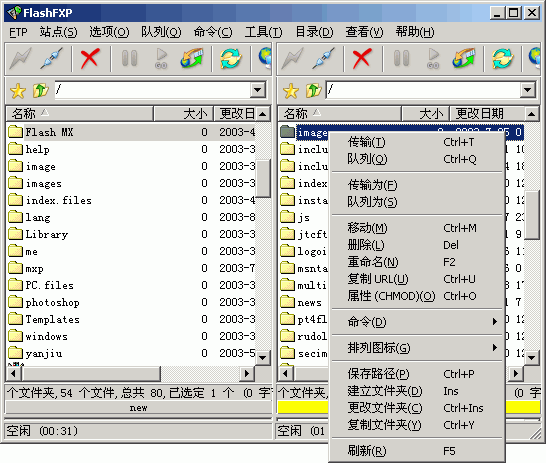Open the 站点(S) menu in the menu bar
The height and width of the screenshot is (463, 546).
click(58, 32)
